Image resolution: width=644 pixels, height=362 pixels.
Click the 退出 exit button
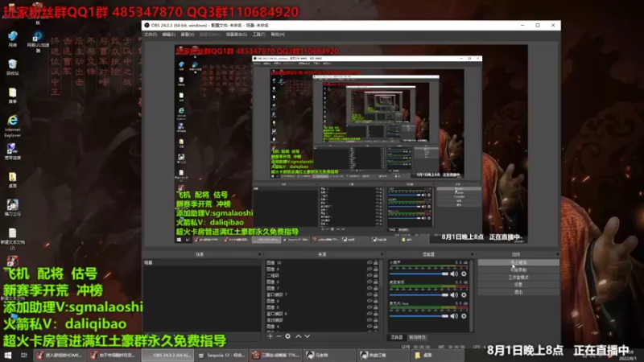point(518,292)
